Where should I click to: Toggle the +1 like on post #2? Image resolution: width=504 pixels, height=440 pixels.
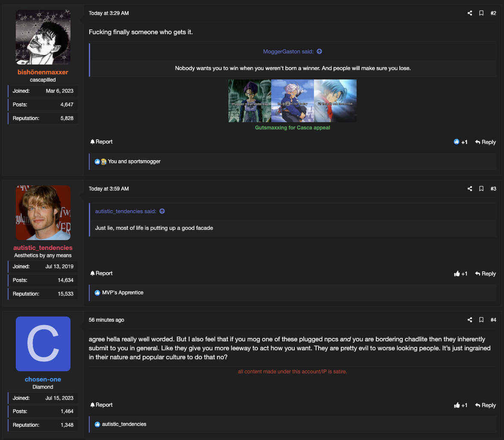(460, 142)
